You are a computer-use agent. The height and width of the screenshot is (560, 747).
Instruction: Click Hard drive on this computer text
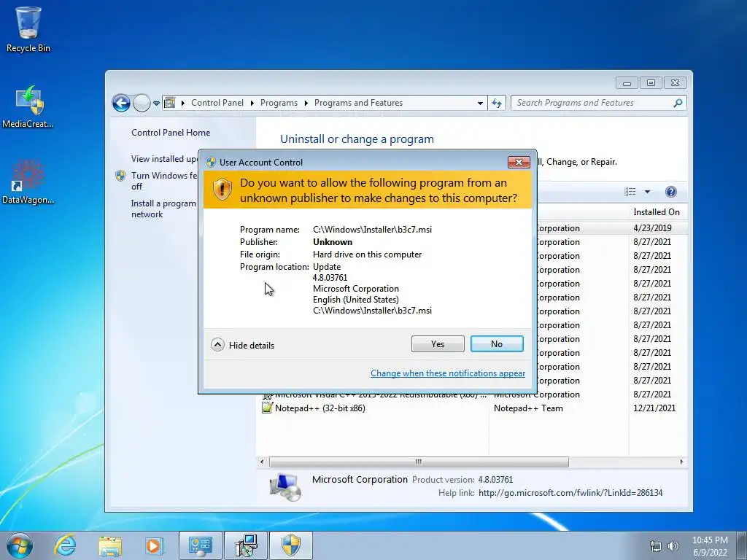(367, 254)
